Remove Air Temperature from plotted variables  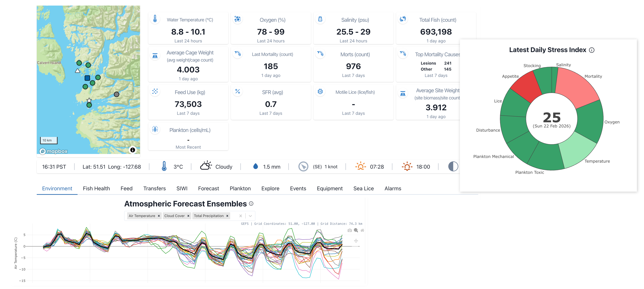click(x=159, y=216)
